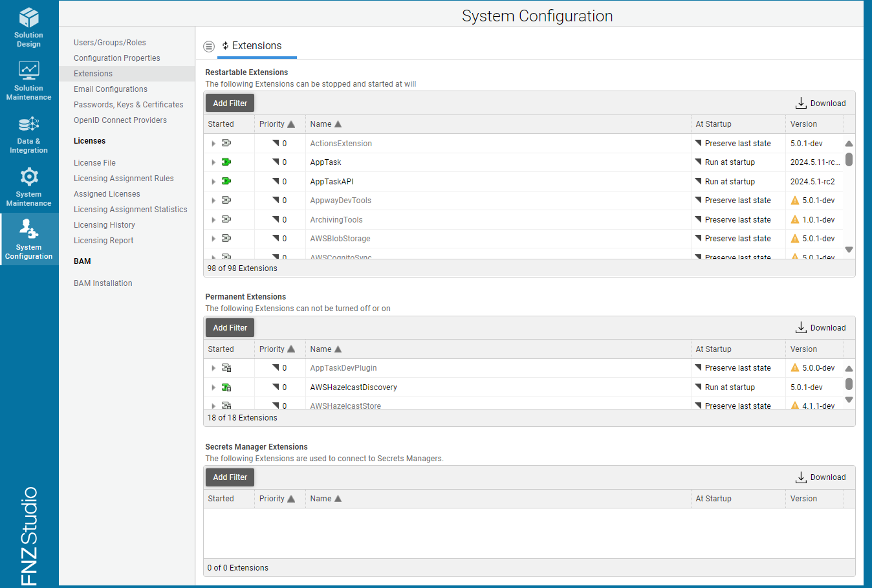The image size is (872, 588).
Task: Open License File page
Action: [95, 163]
